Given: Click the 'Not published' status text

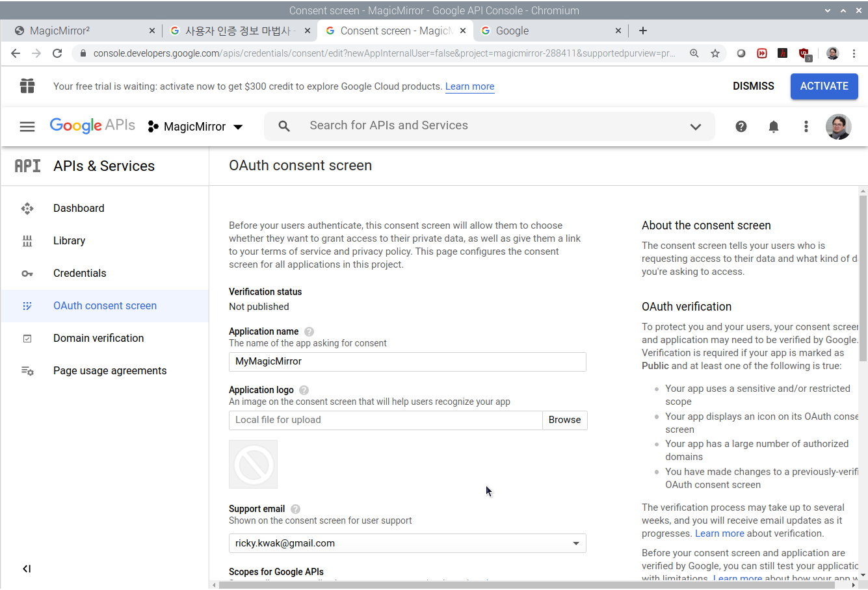Looking at the screenshot, I should 259,307.
